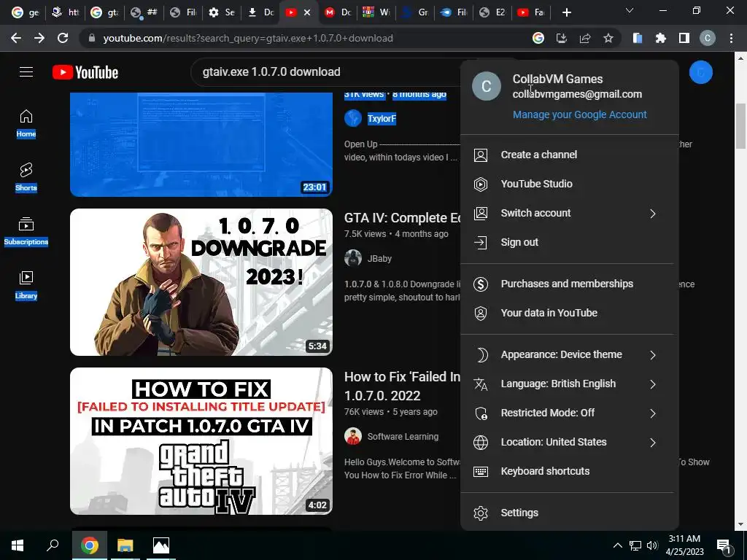Open the tab search dropdown chevron
The image size is (747, 560).
pyautogui.click(x=630, y=10)
